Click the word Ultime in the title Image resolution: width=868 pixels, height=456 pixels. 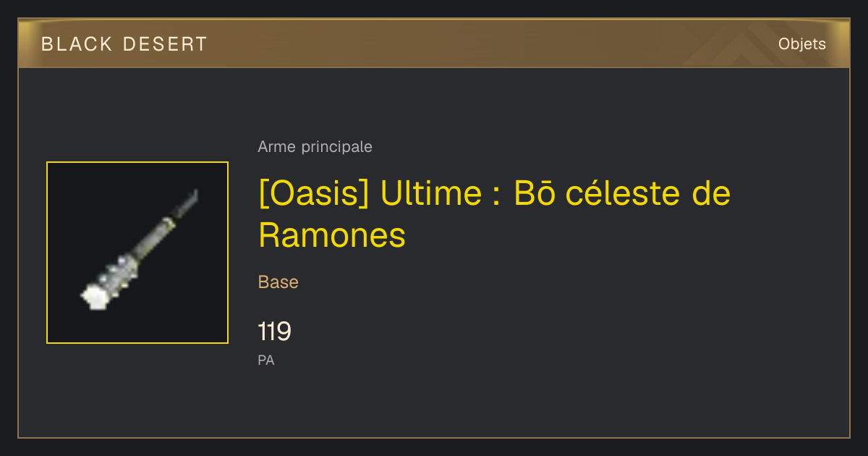(x=431, y=194)
